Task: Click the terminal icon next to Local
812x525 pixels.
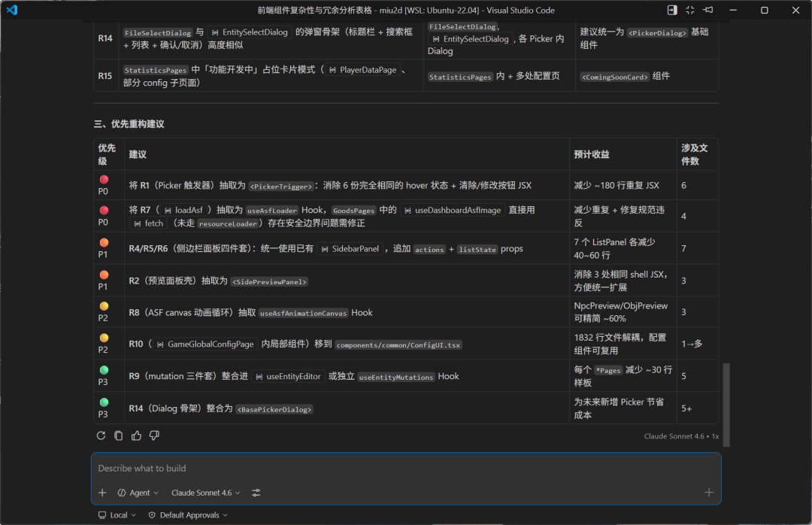Action: [101, 514]
